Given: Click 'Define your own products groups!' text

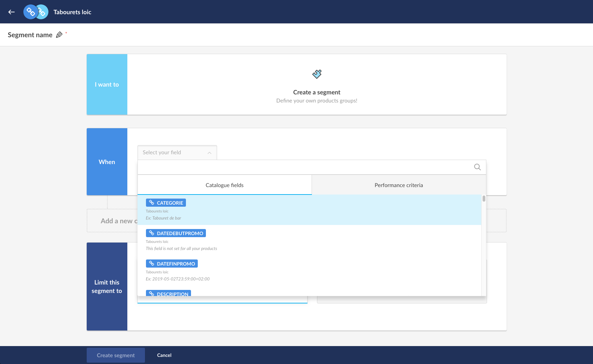Looking at the screenshot, I should [x=317, y=100].
